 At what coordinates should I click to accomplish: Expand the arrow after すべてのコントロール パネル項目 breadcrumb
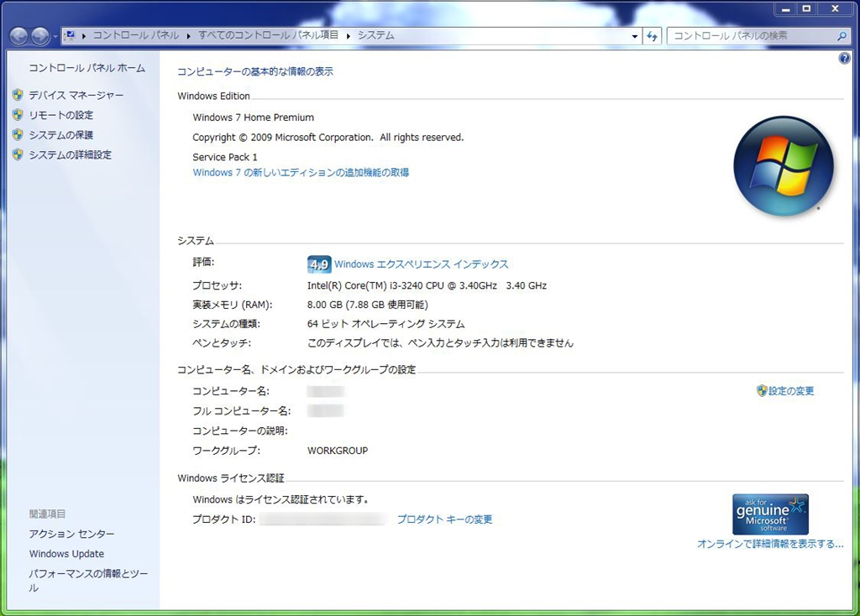click(348, 35)
